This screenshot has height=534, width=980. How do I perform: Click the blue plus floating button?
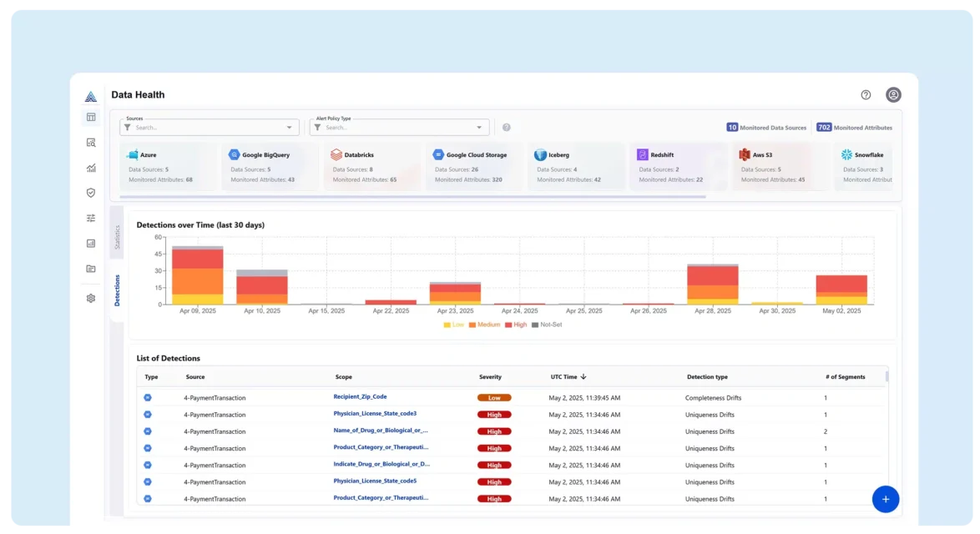[885, 499]
